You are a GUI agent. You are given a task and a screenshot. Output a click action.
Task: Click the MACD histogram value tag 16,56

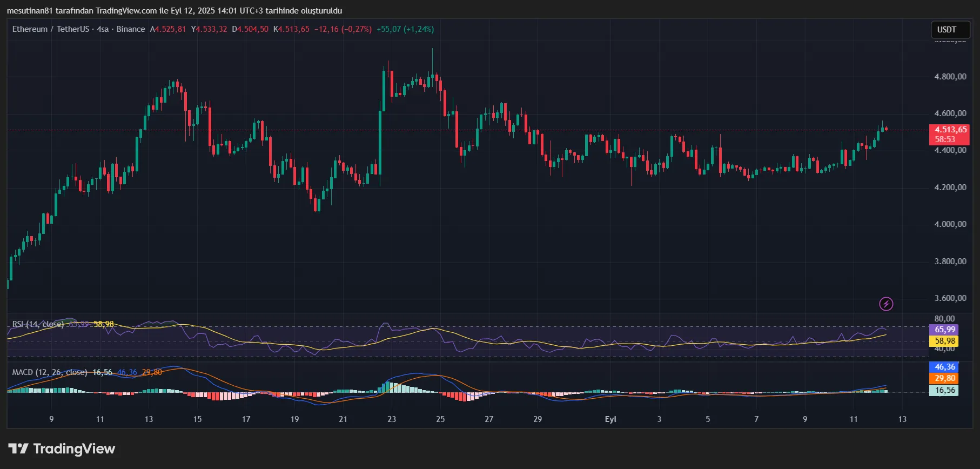[x=944, y=390]
